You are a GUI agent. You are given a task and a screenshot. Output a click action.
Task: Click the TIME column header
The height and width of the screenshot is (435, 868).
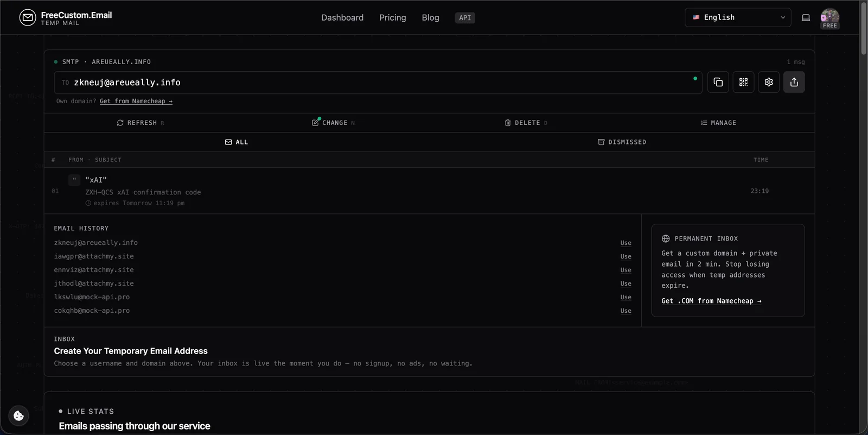click(761, 160)
